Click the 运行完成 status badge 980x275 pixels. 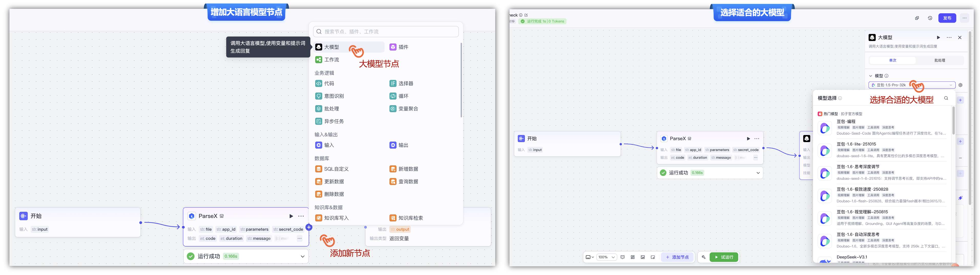point(543,21)
